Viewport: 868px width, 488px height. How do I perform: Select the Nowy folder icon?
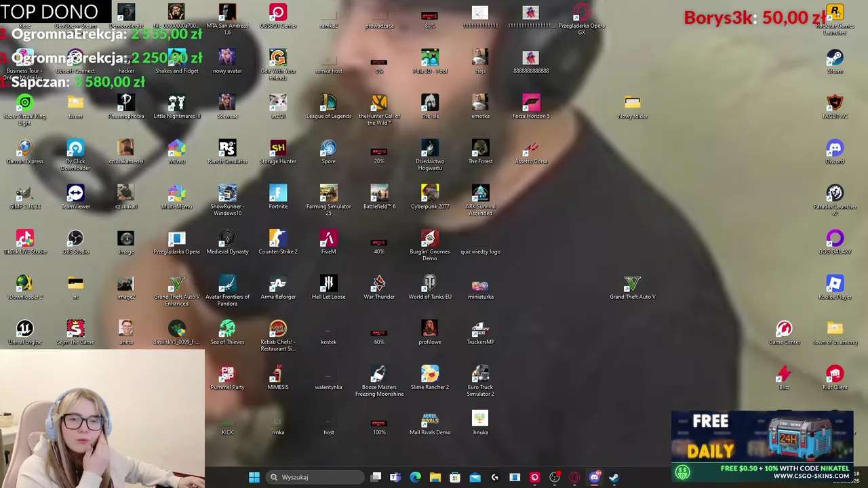[632, 106]
